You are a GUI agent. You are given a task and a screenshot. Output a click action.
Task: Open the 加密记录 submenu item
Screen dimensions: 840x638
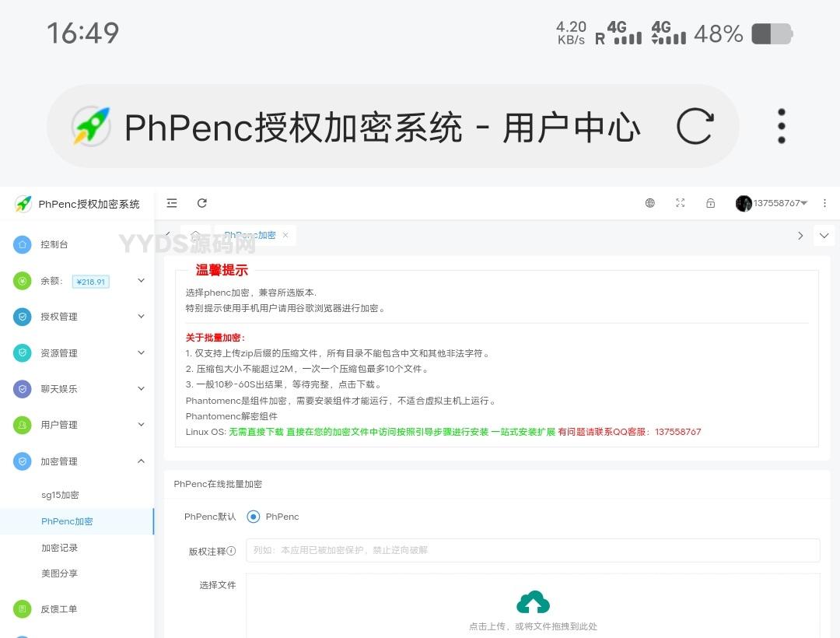point(60,548)
